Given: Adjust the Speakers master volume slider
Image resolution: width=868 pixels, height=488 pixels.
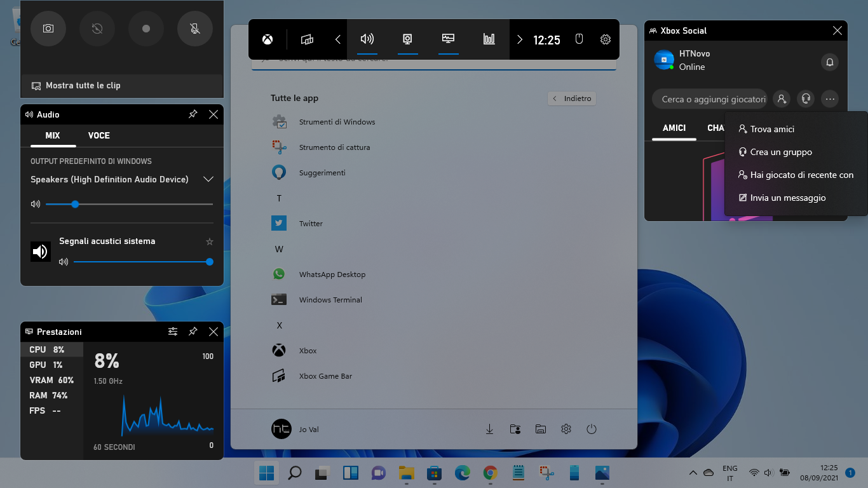Looking at the screenshot, I should pyautogui.click(x=129, y=204).
